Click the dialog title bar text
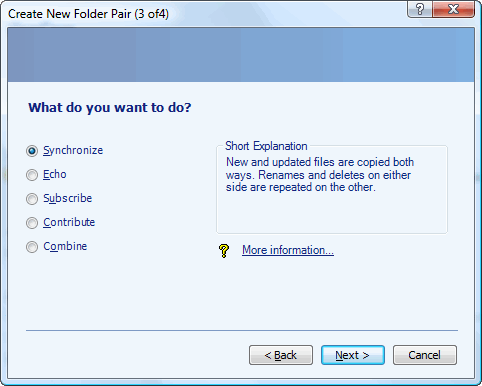Screen dimensions: 482x386 click(88, 14)
